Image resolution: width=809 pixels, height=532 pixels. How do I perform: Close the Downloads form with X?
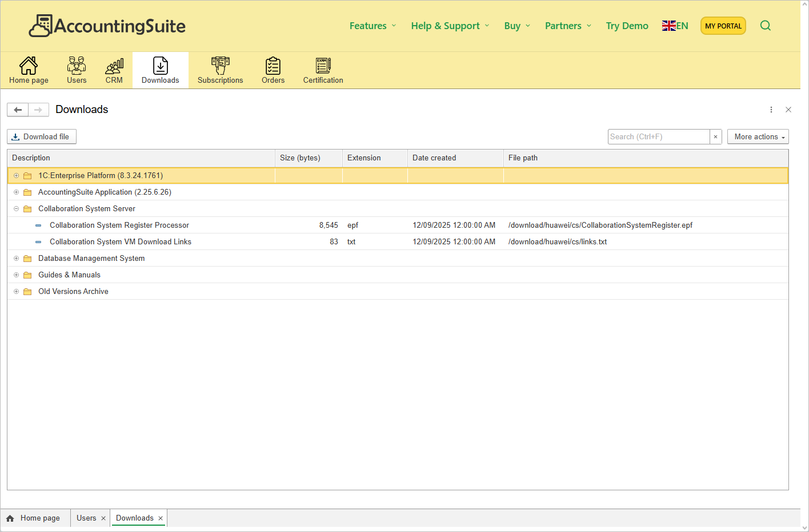point(788,110)
